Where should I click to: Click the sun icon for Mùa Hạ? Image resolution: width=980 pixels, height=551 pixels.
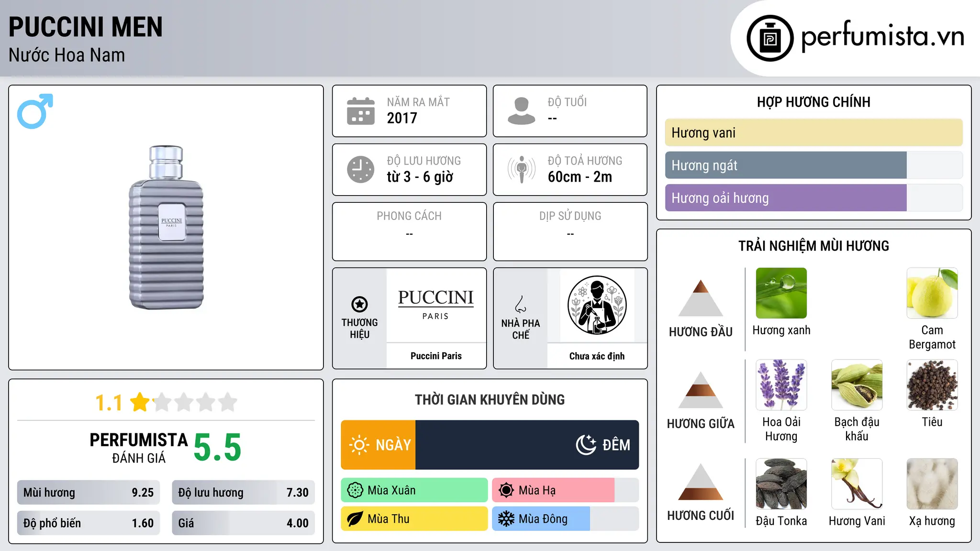click(506, 490)
